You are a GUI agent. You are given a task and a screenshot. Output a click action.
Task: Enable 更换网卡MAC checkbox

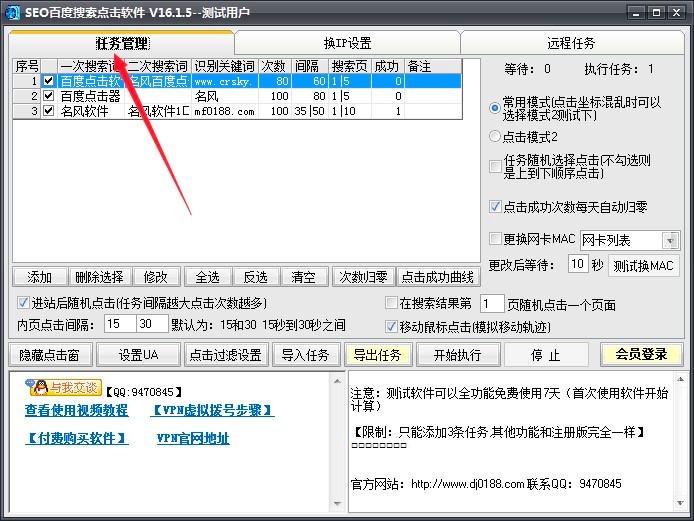[x=496, y=239]
